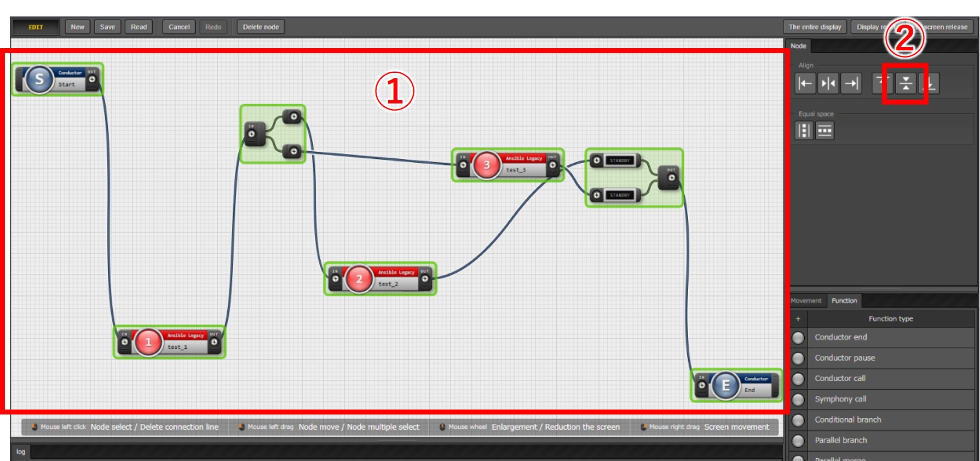Select the End node's E circle
The height and width of the screenshot is (461, 980).
coord(725,385)
